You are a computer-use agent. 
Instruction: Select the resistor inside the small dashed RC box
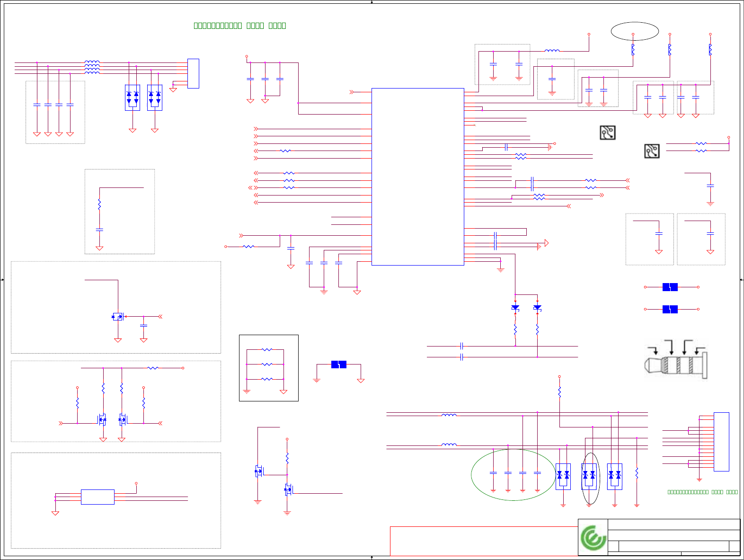click(x=99, y=204)
